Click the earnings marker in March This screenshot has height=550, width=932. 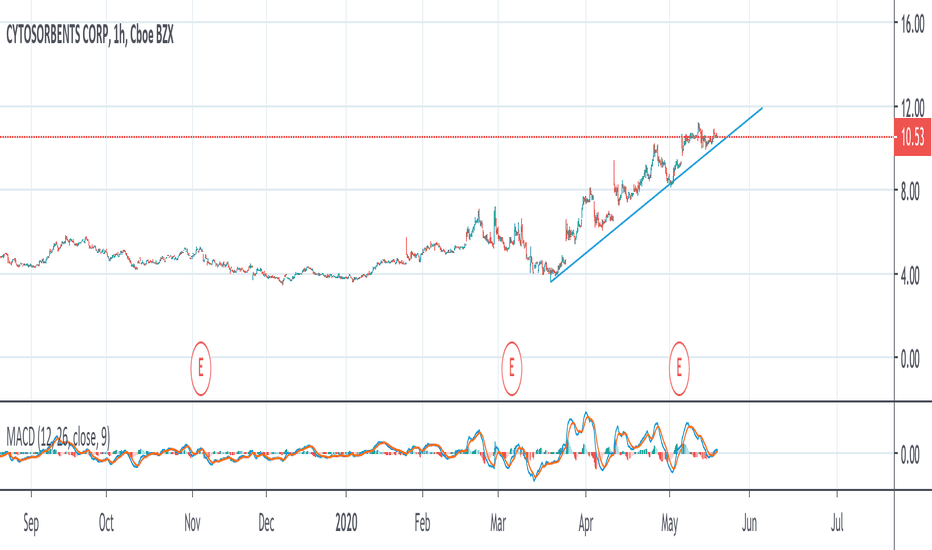point(511,369)
